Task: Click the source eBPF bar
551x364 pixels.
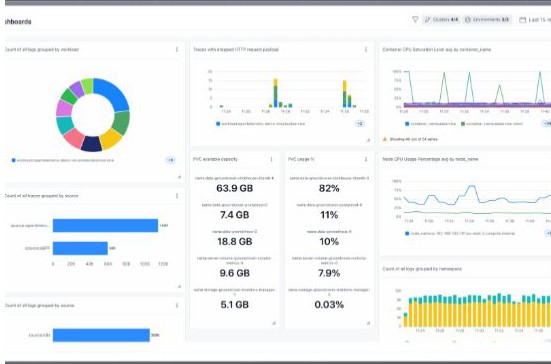Action: tap(80, 248)
